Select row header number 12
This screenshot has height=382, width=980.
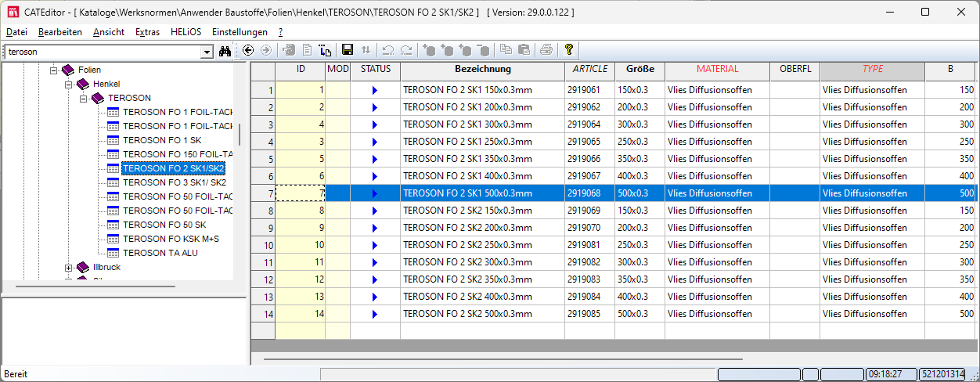pyautogui.click(x=263, y=279)
